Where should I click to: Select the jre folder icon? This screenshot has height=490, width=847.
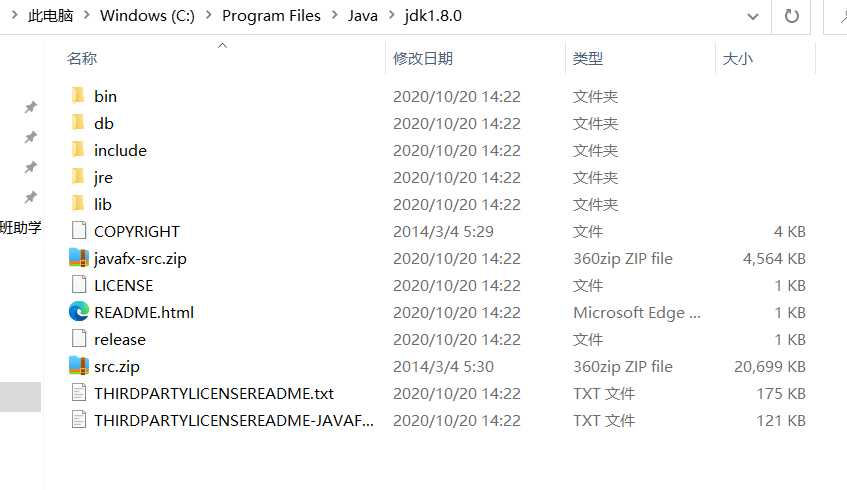78,176
